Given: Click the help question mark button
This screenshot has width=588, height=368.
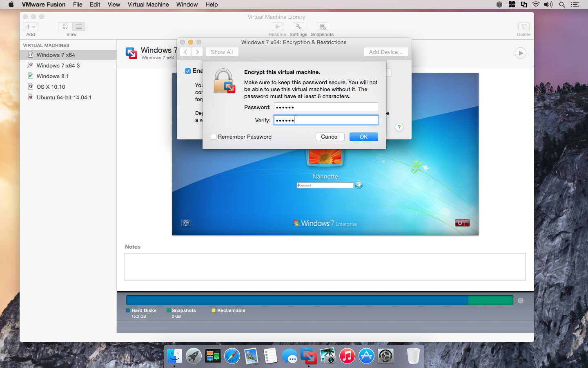Looking at the screenshot, I should coord(399,127).
